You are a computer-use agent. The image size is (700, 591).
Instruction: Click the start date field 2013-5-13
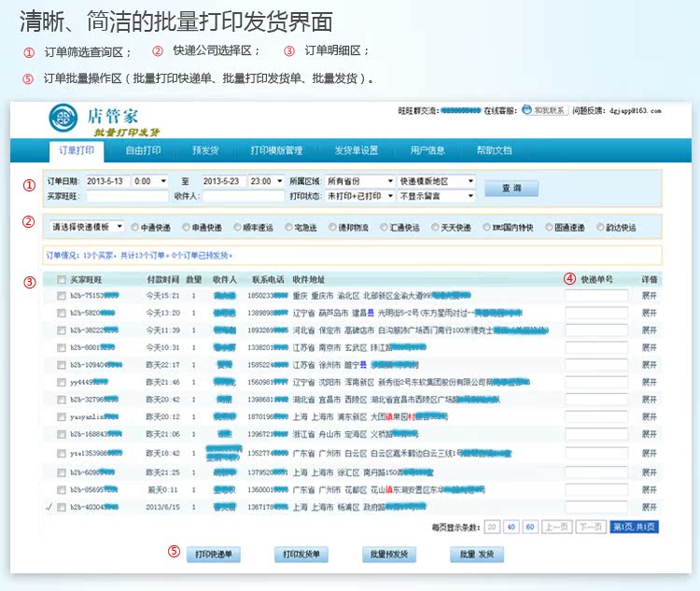pyautogui.click(x=107, y=181)
